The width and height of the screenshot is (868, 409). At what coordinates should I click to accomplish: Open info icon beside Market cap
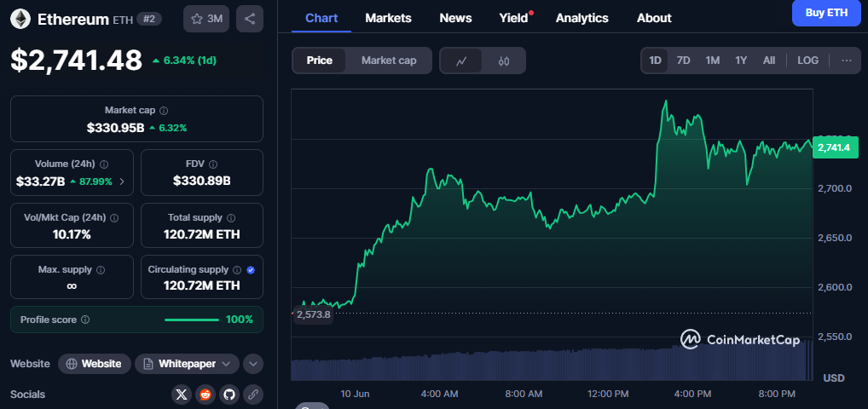pyautogui.click(x=164, y=111)
